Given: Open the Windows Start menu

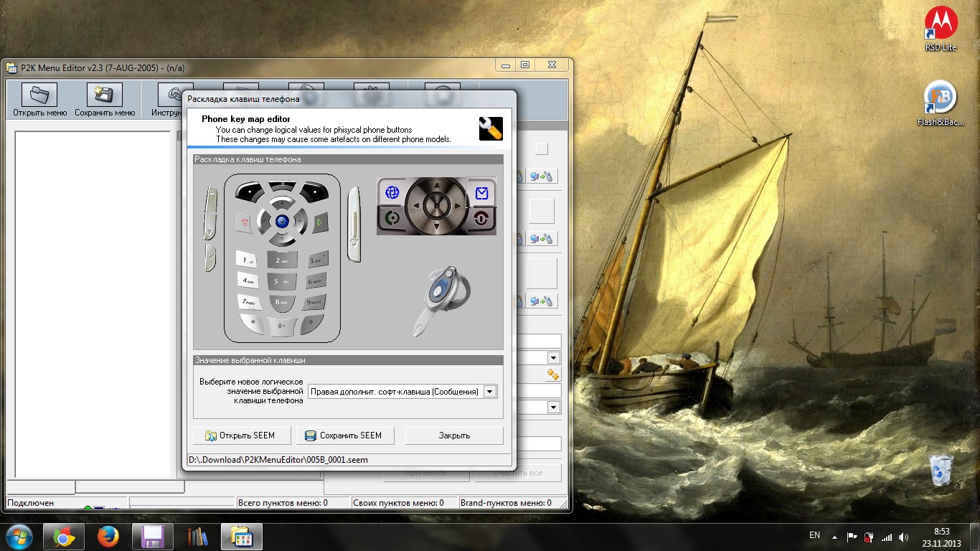Looking at the screenshot, I should pyautogui.click(x=19, y=537).
